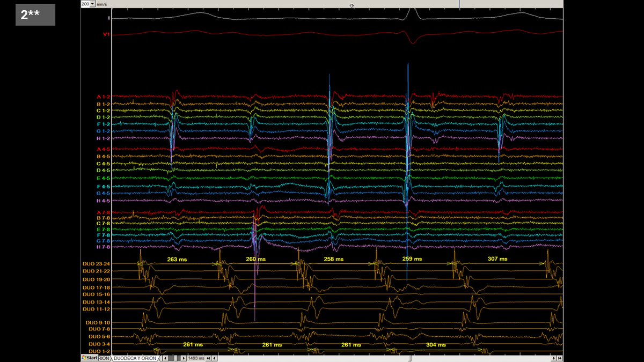Switch to the DUODECA Y ORION tab
Image resolution: width=644 pixels, height=362 pixels.
tap(135, 358)
